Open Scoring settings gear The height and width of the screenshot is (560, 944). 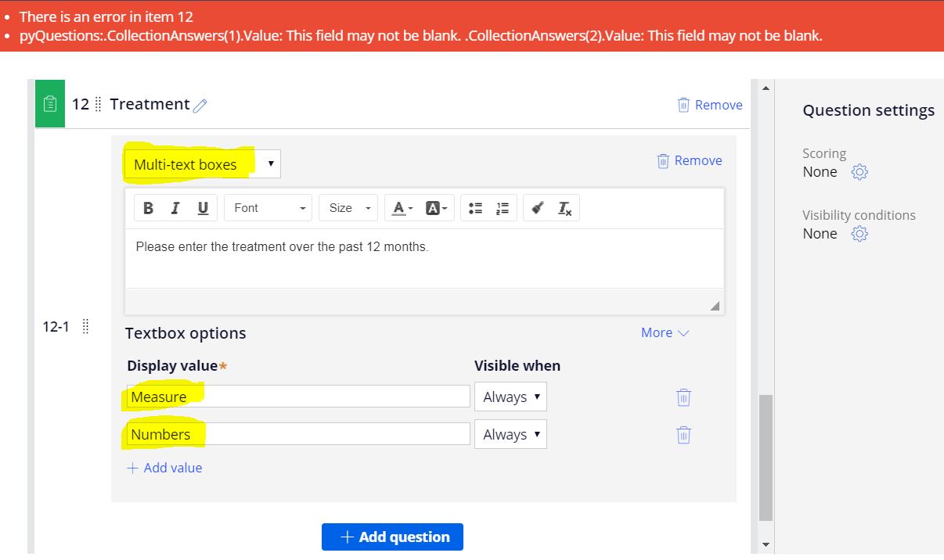(859, 172)
